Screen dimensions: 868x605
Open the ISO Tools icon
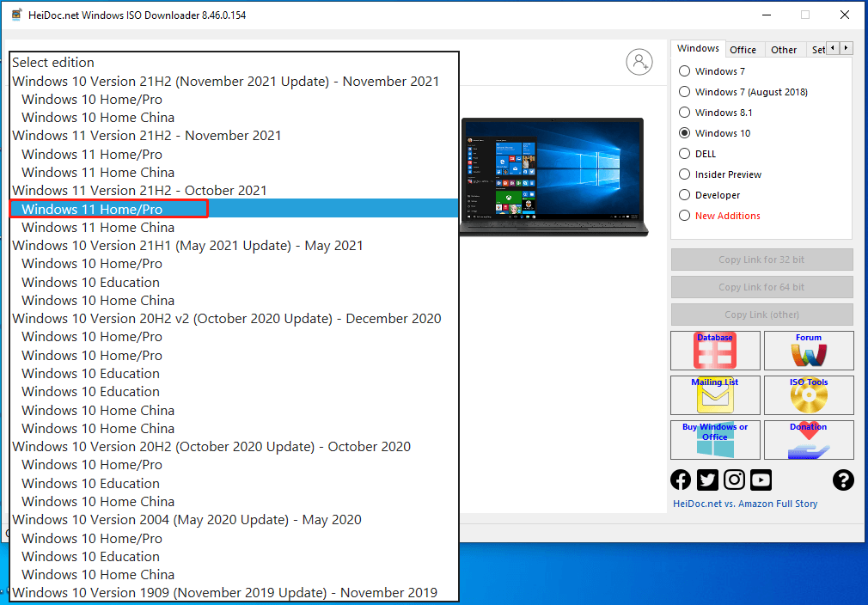click(809, 394)
